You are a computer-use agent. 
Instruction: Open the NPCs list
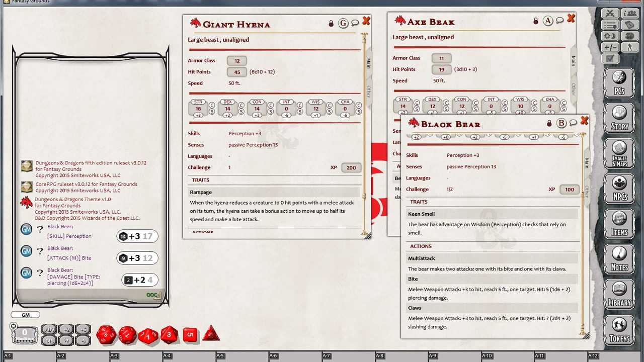tap(619, 188)
